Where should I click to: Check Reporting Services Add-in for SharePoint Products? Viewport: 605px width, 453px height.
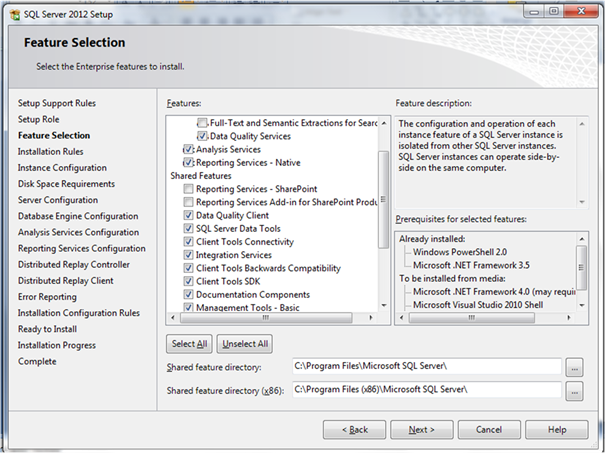pos(188,202)
